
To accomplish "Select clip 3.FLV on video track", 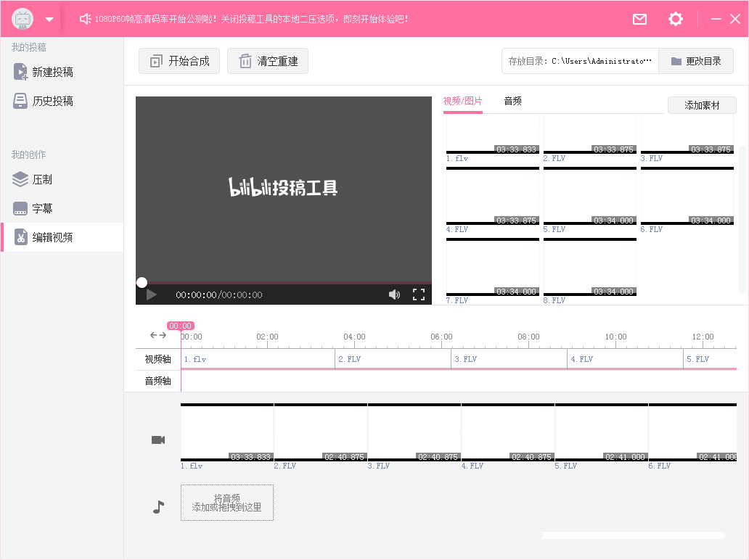I will click(509, 359).
